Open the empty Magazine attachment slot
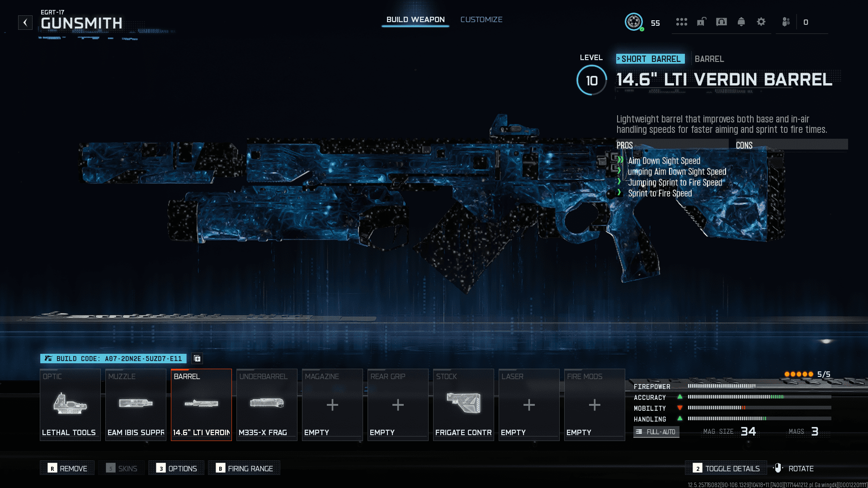 [x=332, y=405]
